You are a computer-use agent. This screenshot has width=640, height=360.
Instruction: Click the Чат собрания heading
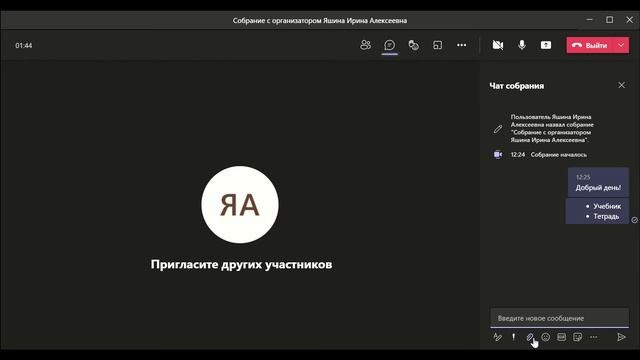pos(516,86)
